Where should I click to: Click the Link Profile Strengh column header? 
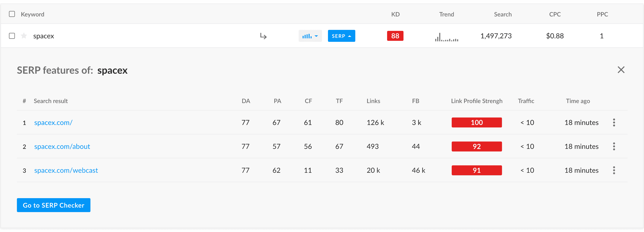tap(477, 101)
